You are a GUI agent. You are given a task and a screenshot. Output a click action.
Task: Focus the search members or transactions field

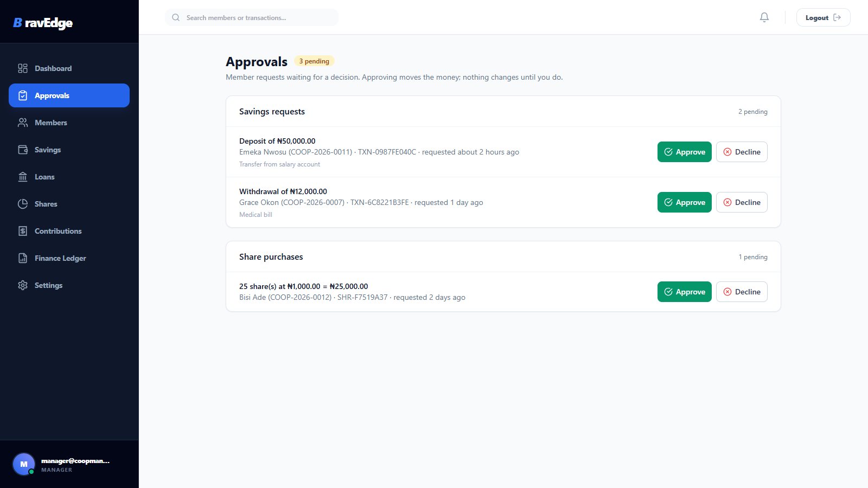(x=252, y=17)
